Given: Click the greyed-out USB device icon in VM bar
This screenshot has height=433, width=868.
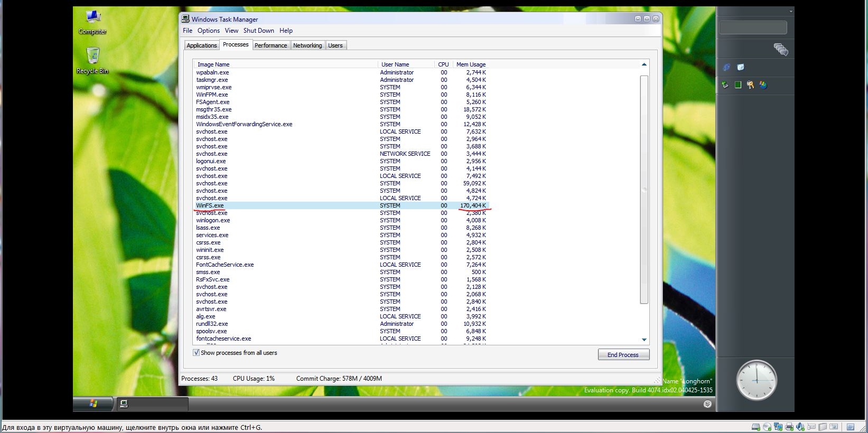Looking at the screenshot, I should tap(811, 427).
